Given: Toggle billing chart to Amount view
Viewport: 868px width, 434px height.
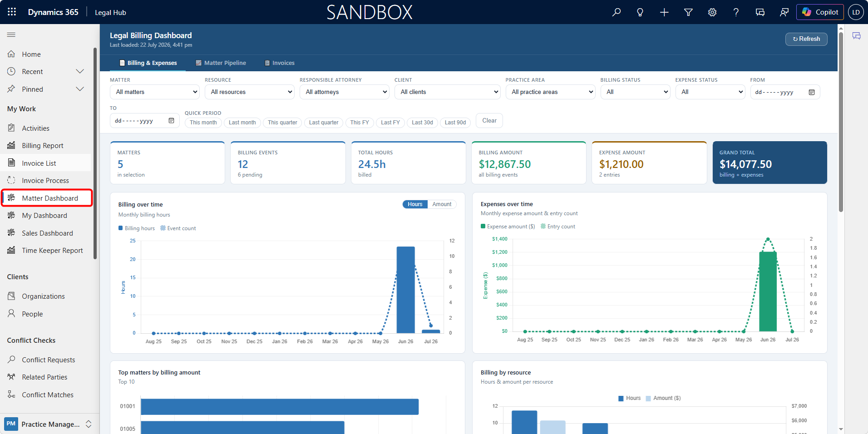Looking at the screenshot, I should coord(442,204).
